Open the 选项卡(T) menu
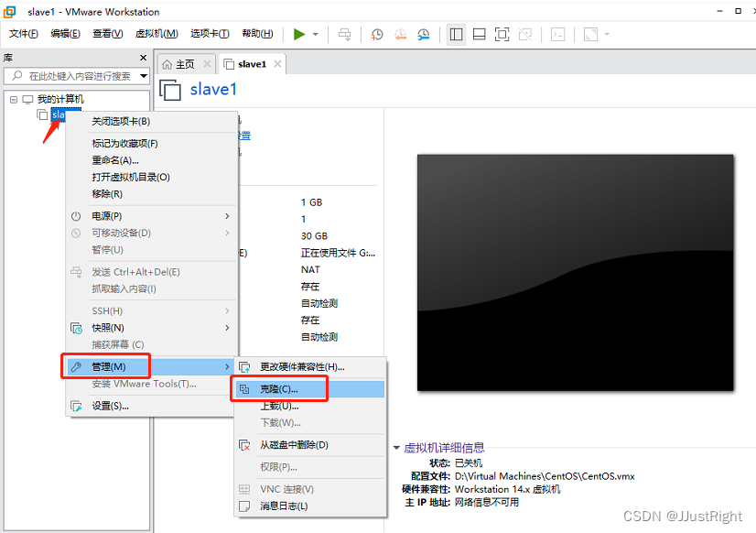Screen dimensions: 756x533 [210, 33]
